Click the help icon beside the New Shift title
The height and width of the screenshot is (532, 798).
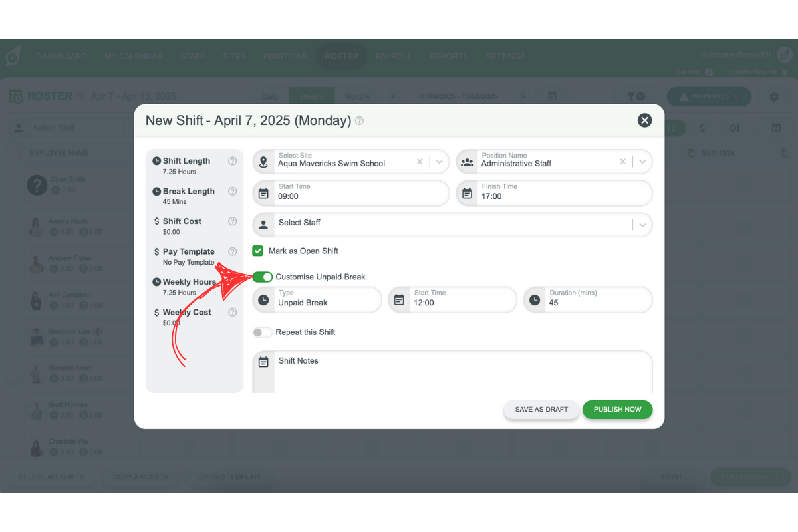[x=358, y=122]
